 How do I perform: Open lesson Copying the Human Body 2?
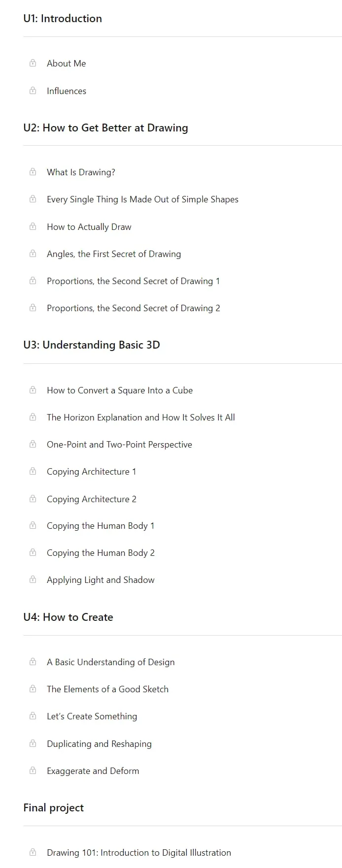(101, 553)
